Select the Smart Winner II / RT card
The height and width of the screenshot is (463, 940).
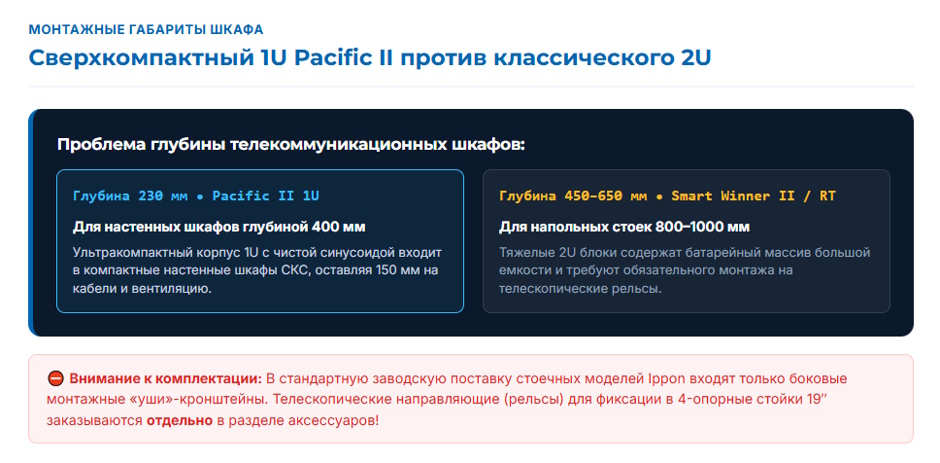point(686,241)
